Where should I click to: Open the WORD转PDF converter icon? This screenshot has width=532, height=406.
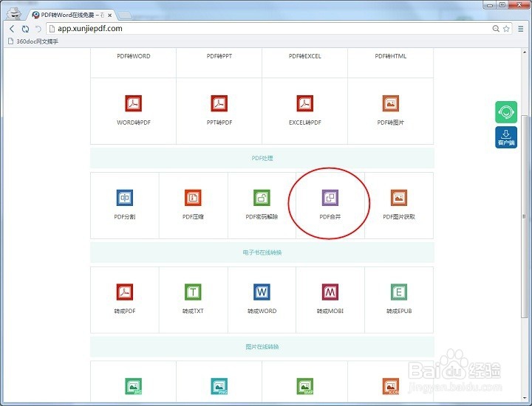(133, 103)
